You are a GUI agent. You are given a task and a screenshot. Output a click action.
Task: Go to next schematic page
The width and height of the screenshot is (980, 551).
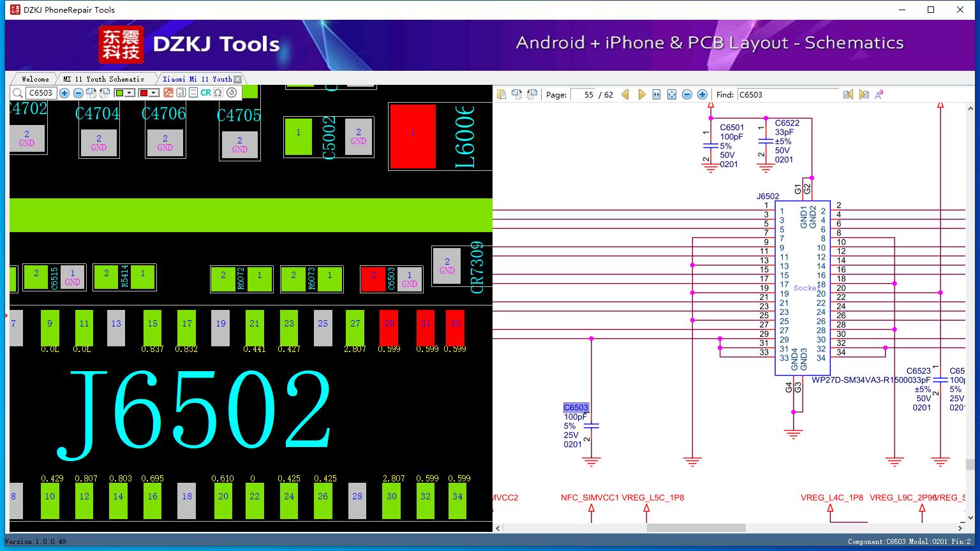click(x=641, y=94)
